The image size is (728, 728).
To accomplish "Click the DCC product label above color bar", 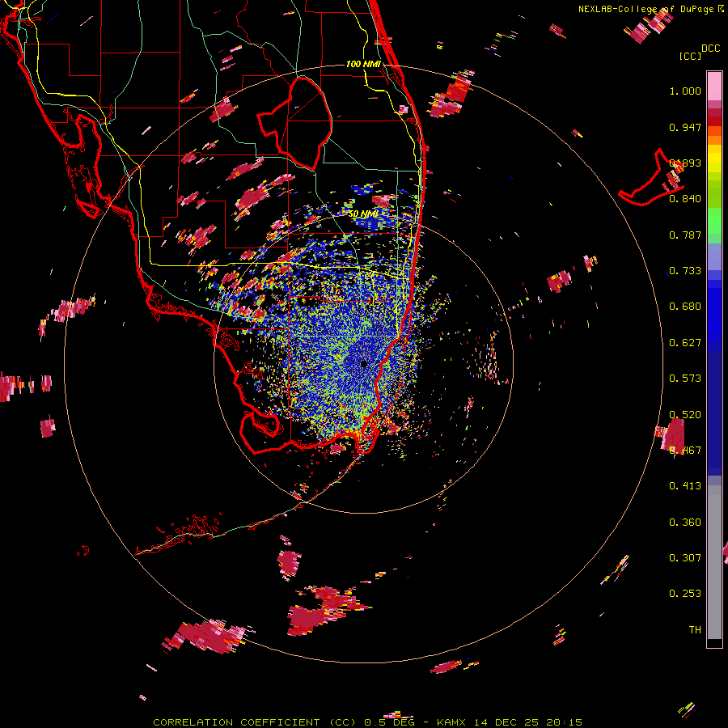I will coord(710,49).
